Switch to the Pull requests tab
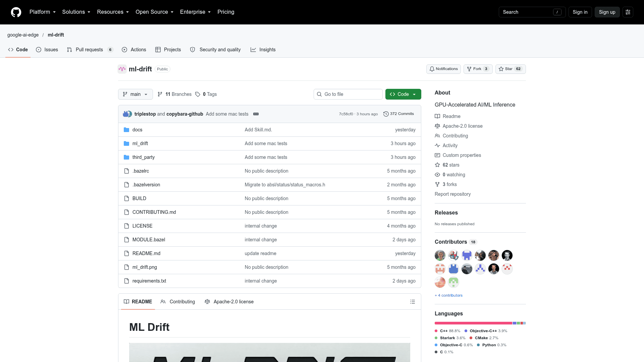The image size is (644, 362). point(90,50)
